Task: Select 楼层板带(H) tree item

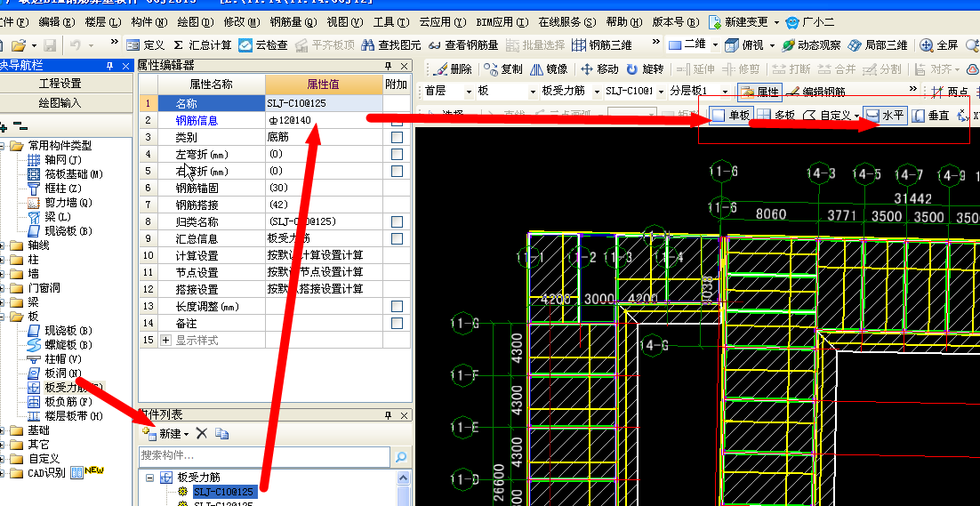Action: click(66, 416)
